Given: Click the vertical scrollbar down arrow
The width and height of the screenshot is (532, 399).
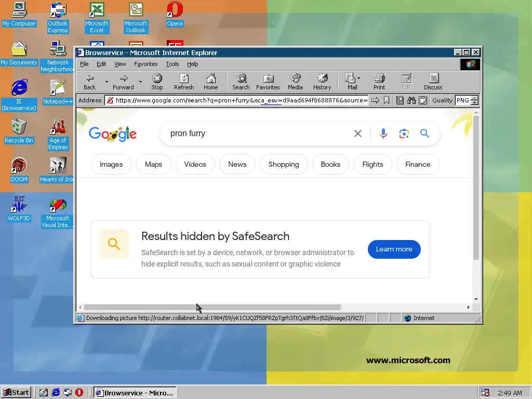Looking at the screenshot, I should coord(476,299).
